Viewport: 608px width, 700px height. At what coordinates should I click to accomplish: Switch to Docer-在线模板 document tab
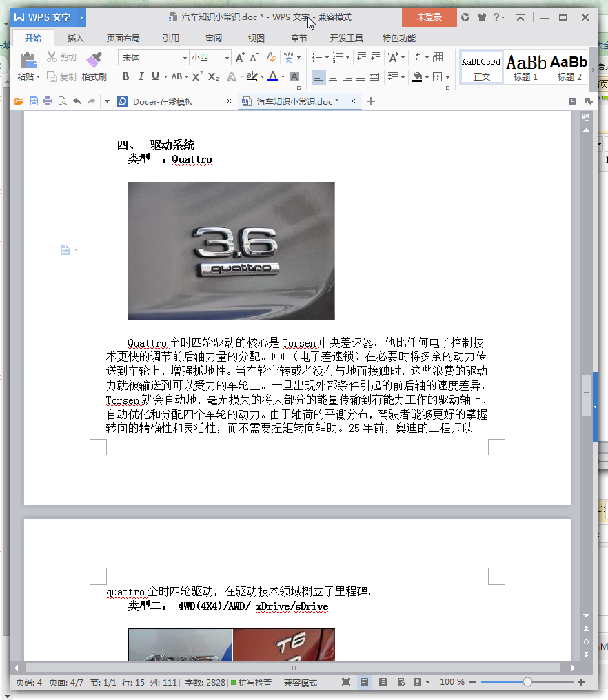pos(163,102)
